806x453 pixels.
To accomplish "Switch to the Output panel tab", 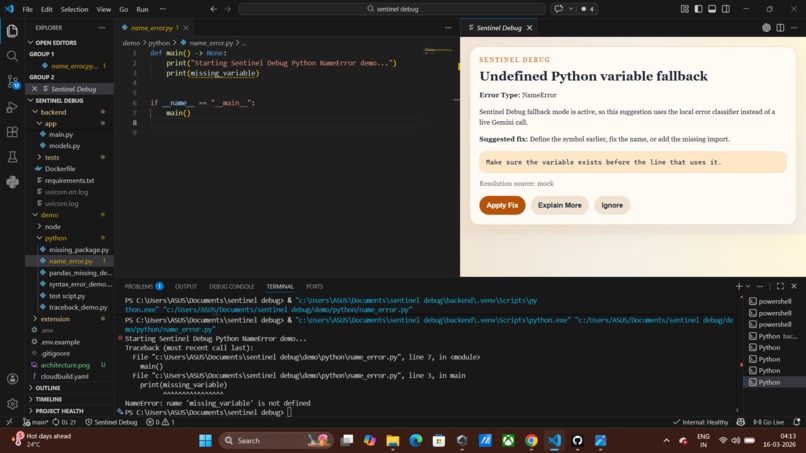I will pos(186,286).
